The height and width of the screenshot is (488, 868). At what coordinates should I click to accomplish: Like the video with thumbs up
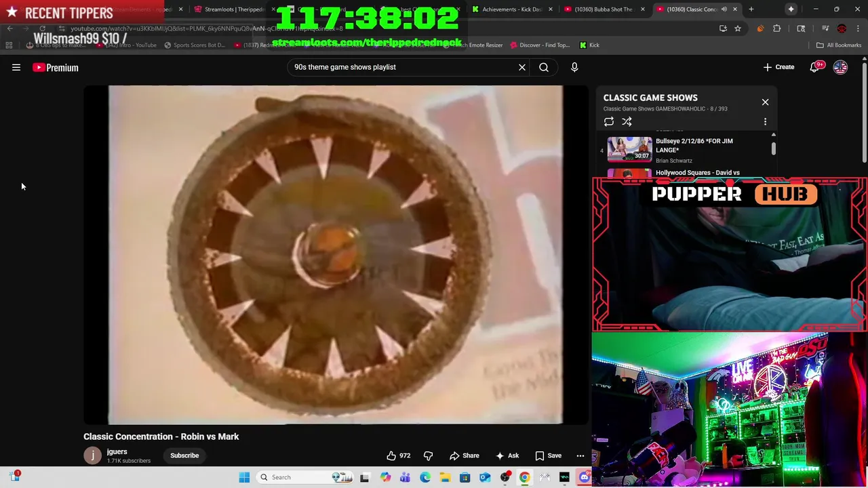point(399,455)
